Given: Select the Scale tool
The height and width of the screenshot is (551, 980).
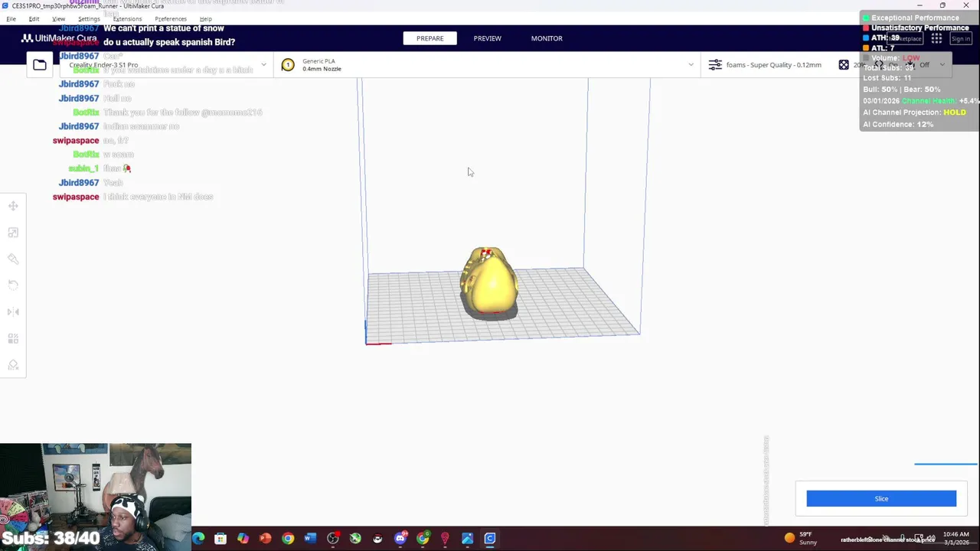Looking at the screenshot, I should [x=13, y=233].
